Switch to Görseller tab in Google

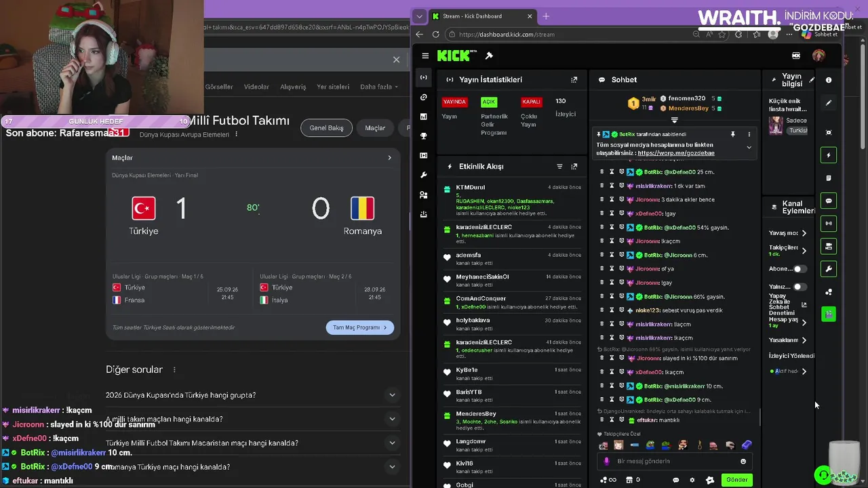click(x=219, y=87)
